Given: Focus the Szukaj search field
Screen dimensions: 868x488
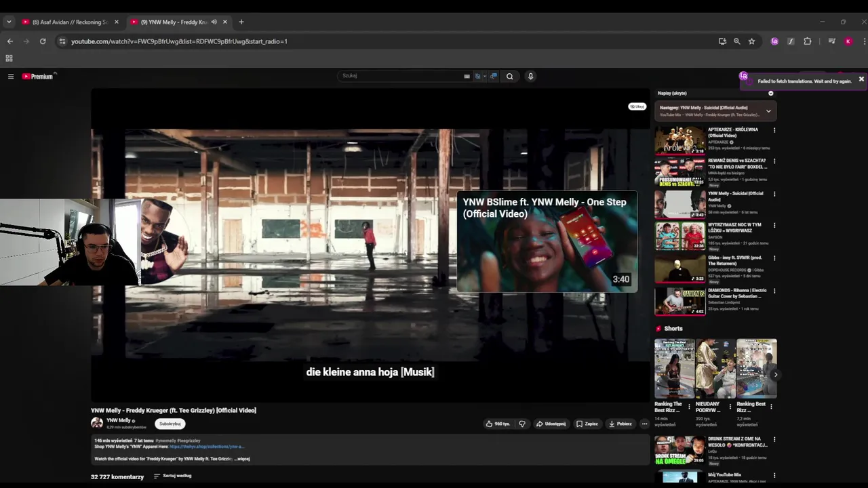Looking at the screenshot, I should [400, 76].
